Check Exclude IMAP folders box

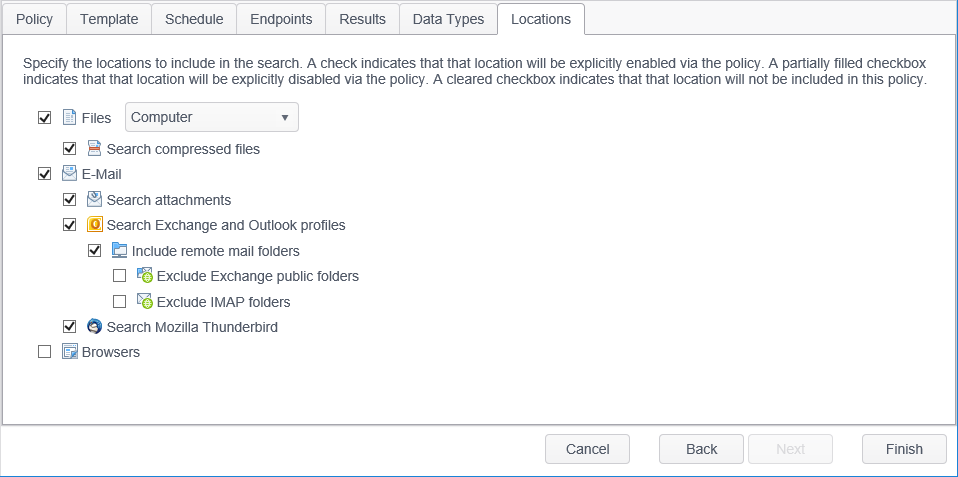pos(120,302)
